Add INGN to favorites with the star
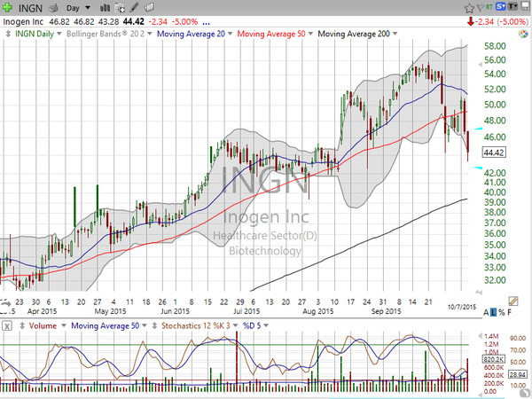Image resolution: width=532 pixels, height=399 pixels. (469, 7)
